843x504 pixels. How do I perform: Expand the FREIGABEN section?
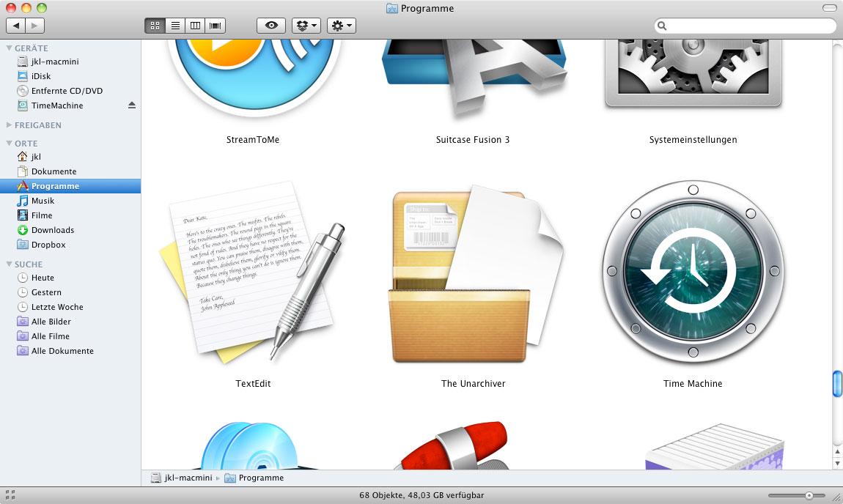click(9, 125)
